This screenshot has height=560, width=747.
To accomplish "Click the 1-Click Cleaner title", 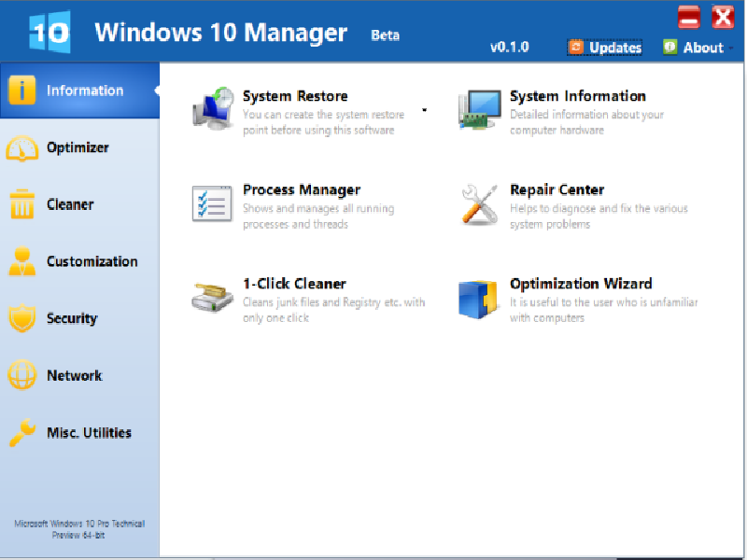I will (x=294, y=284).
